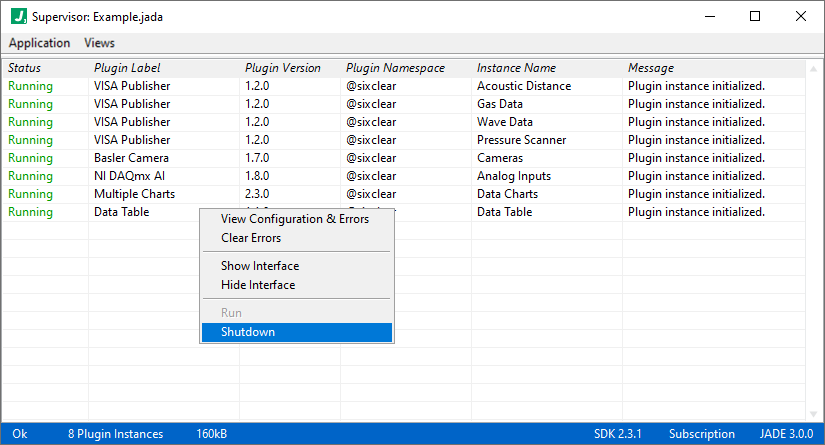825x445 pixels.
Task: Click the NI DAQmx AI plugin label
Action: pyautogui.click(x=129, y=176)
